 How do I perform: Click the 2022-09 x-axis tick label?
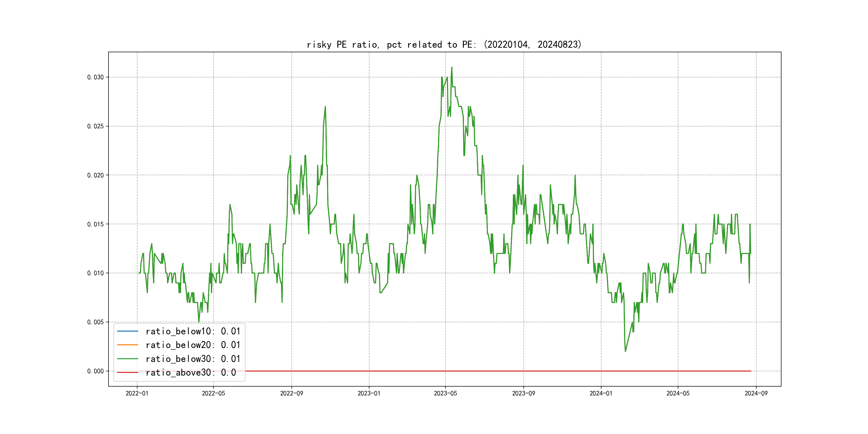tap(291, 393)
